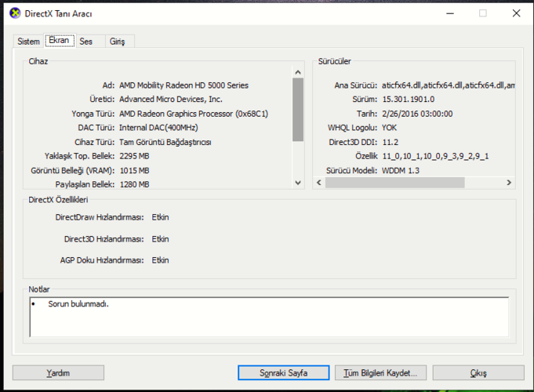Click the 'Görüntü Belleği (VRAM):' label
Viewport: 534px width, 392px height.
pos(73,170)
